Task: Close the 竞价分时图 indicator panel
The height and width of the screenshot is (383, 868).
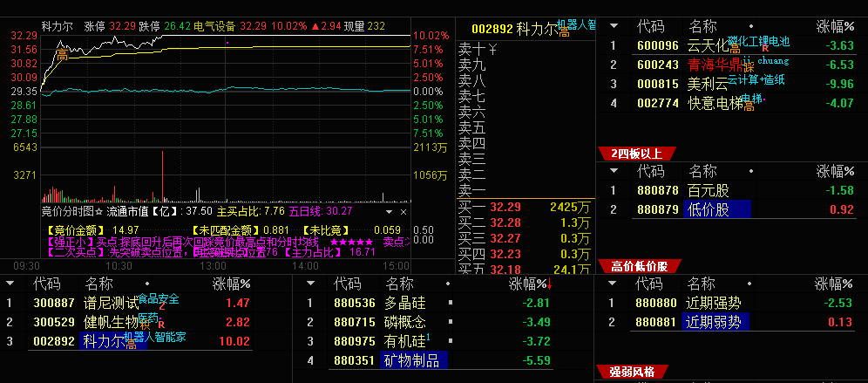Action: click(403, 212)
